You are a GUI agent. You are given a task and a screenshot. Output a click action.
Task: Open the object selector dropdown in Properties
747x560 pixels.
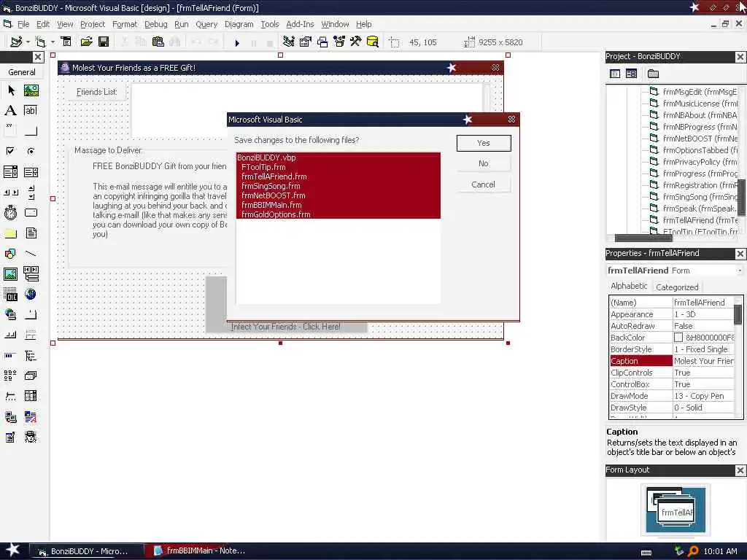[740, 271]
